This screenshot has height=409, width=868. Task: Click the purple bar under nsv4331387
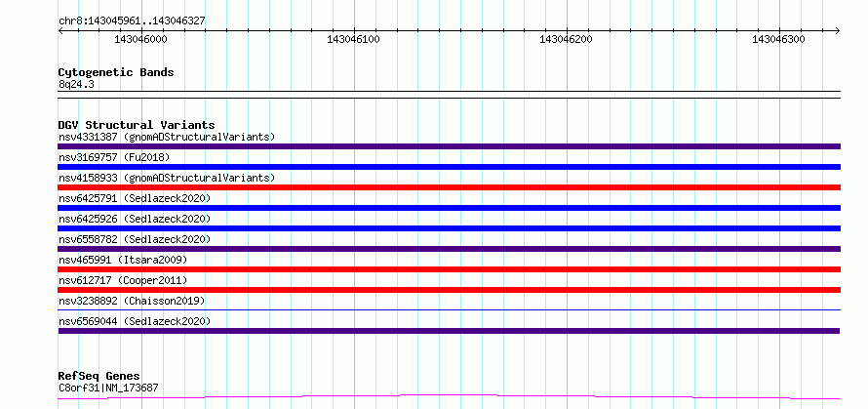449,146
